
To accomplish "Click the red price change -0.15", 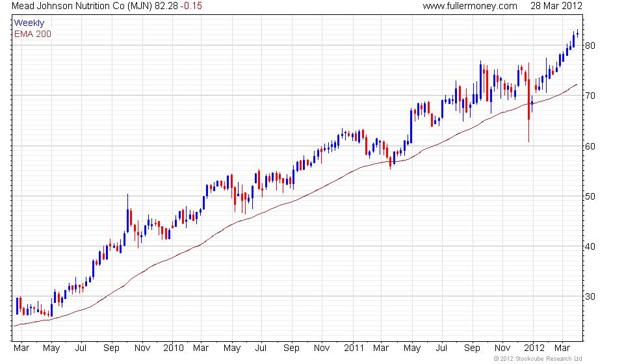I will (x=191, y=6).
